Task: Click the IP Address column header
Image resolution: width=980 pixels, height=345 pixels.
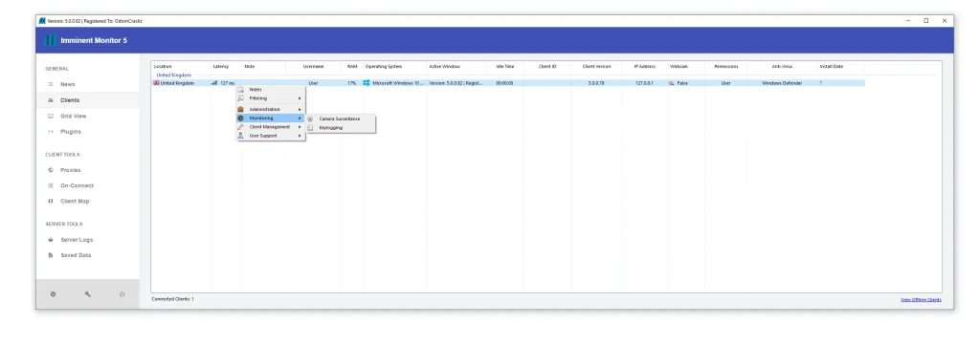Action: [644, 66]
